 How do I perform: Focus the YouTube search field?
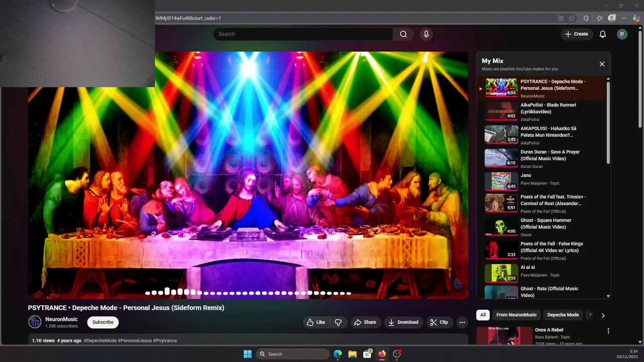pyautogui.click(x=303, y=34)
